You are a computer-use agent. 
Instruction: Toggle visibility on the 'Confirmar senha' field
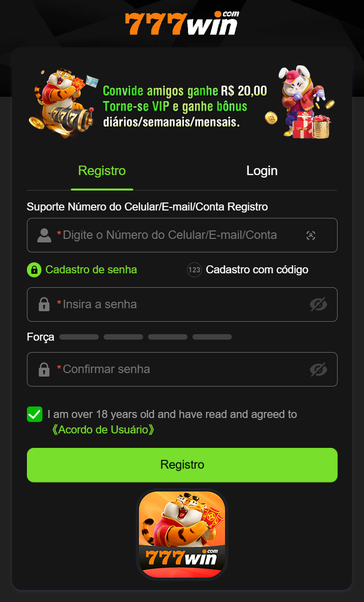(x=319, y=369)
